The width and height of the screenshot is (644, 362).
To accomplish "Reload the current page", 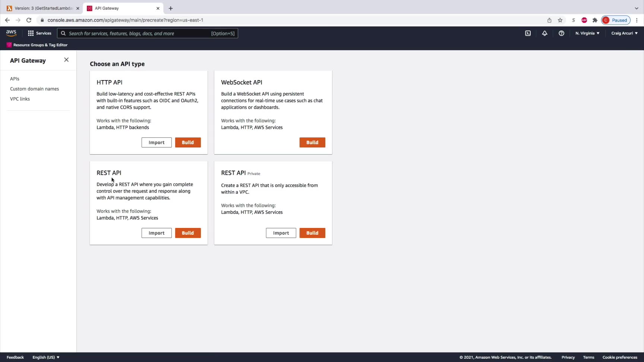I will coord(29,20).
